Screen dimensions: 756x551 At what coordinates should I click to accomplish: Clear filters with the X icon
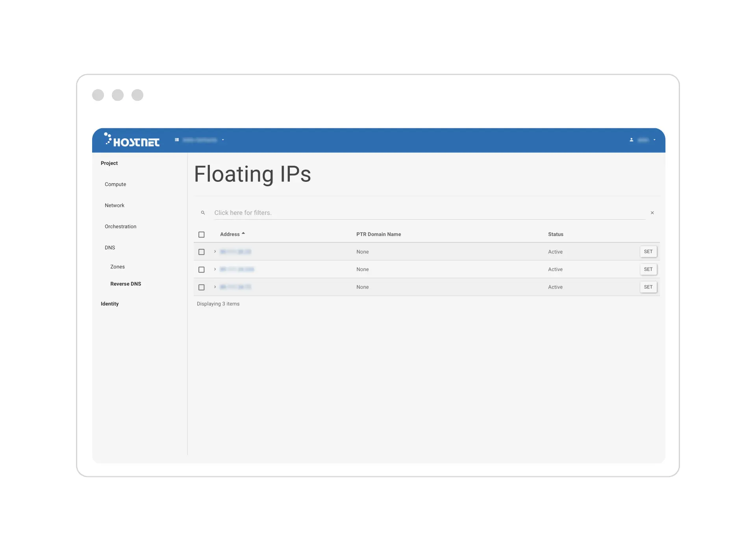click(x=652, y=213)
